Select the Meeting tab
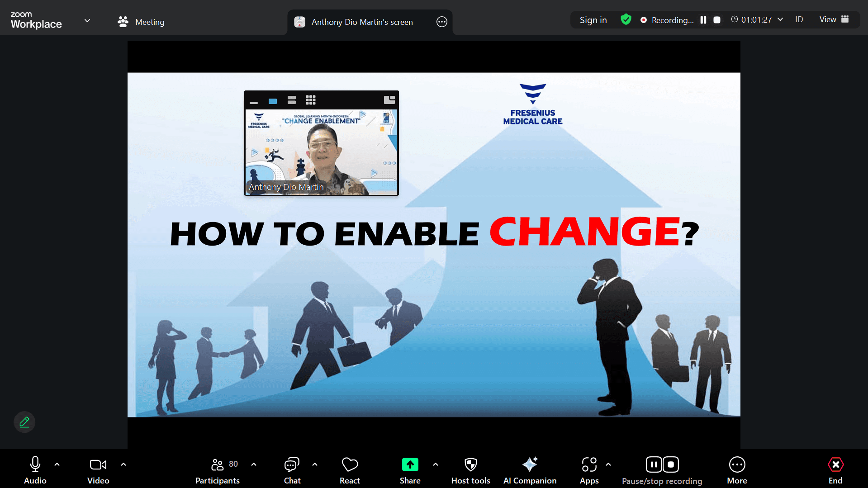 141,22
